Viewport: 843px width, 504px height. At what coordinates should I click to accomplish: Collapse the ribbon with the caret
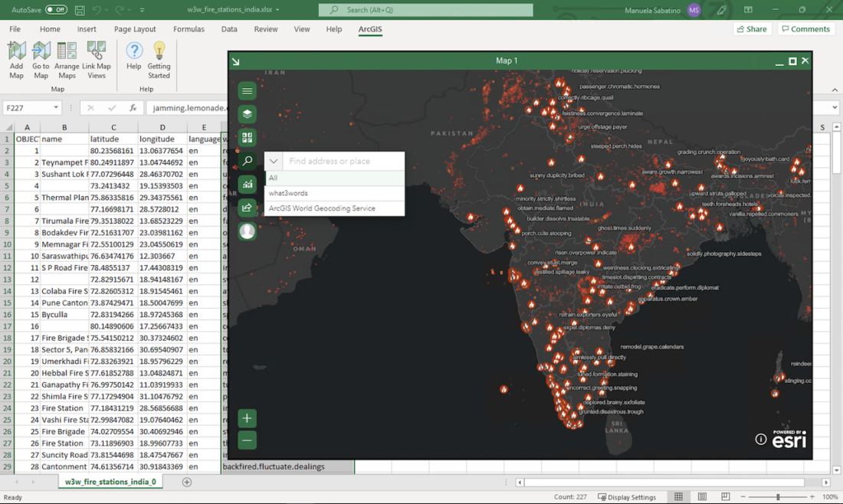[x=835, y=90]
